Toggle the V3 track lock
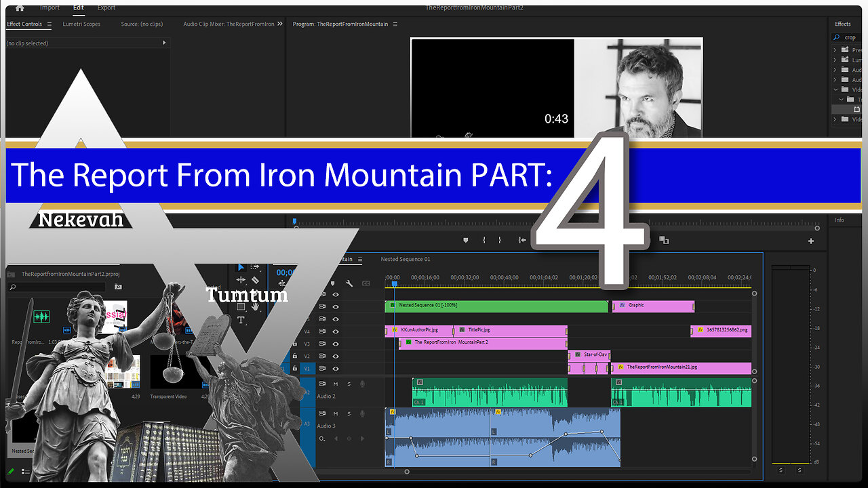This screenshot has height=488, width=868. [x=294, y=344]
